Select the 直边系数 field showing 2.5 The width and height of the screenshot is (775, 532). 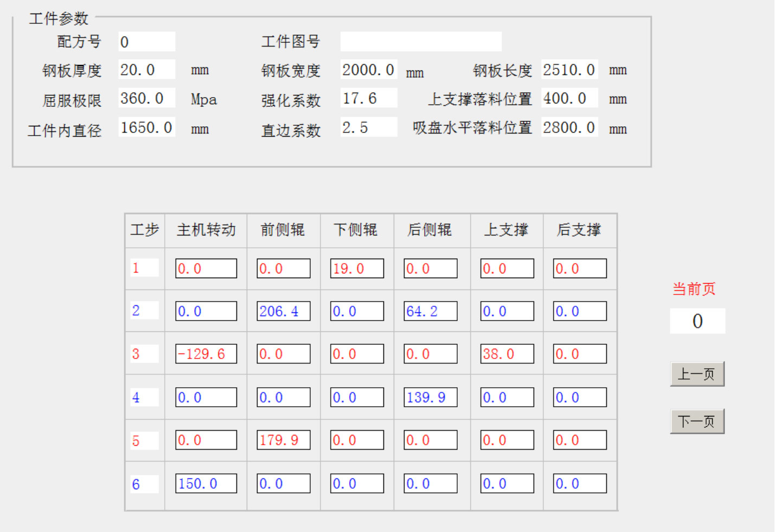[368, 128]
